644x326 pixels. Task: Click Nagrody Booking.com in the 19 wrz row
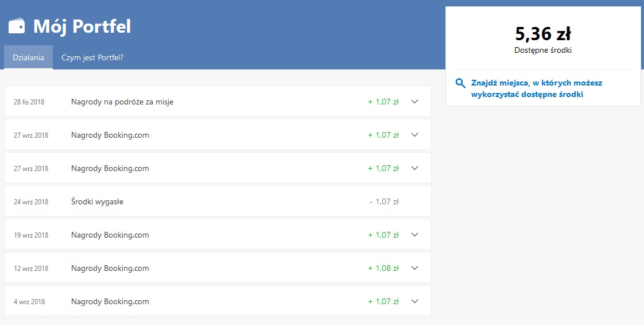[110, 235]
